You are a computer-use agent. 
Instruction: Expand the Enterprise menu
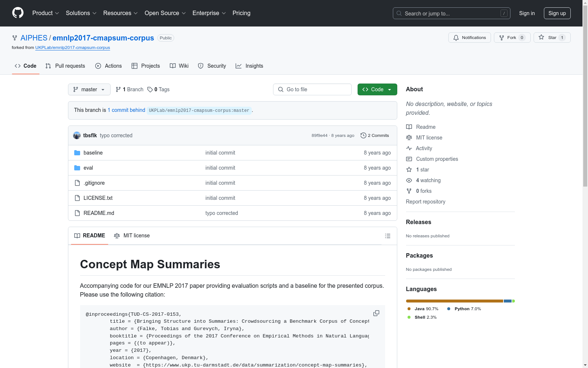[x=209, y=13]
